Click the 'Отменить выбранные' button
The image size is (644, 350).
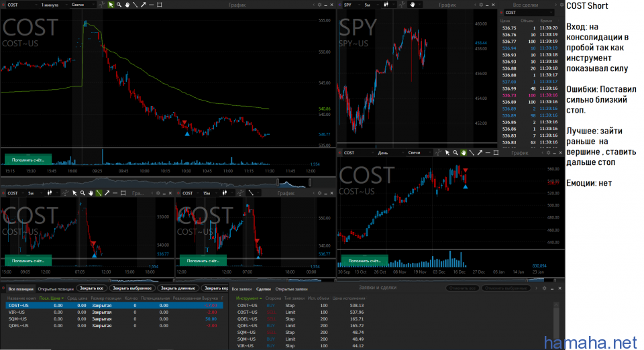tap(506, 288)
